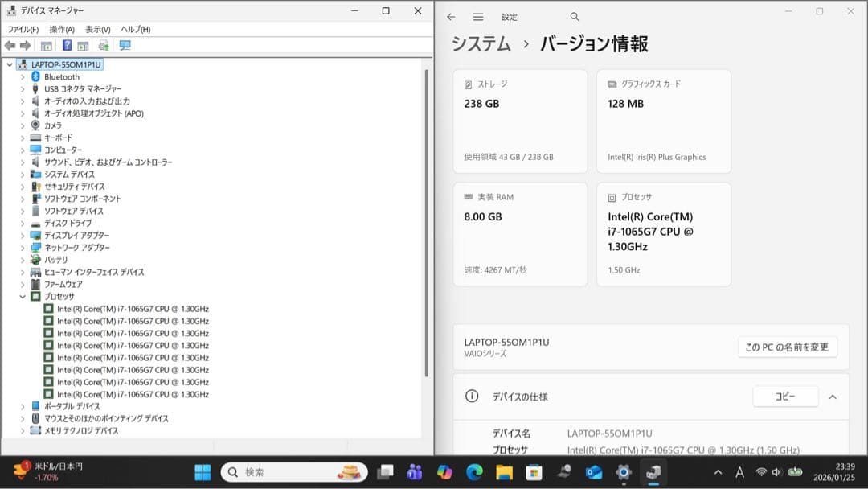Collapse the デバイスの仕様 section chevron
The height and width of the screenshot is (489, 868).
(x=832, y=397)
